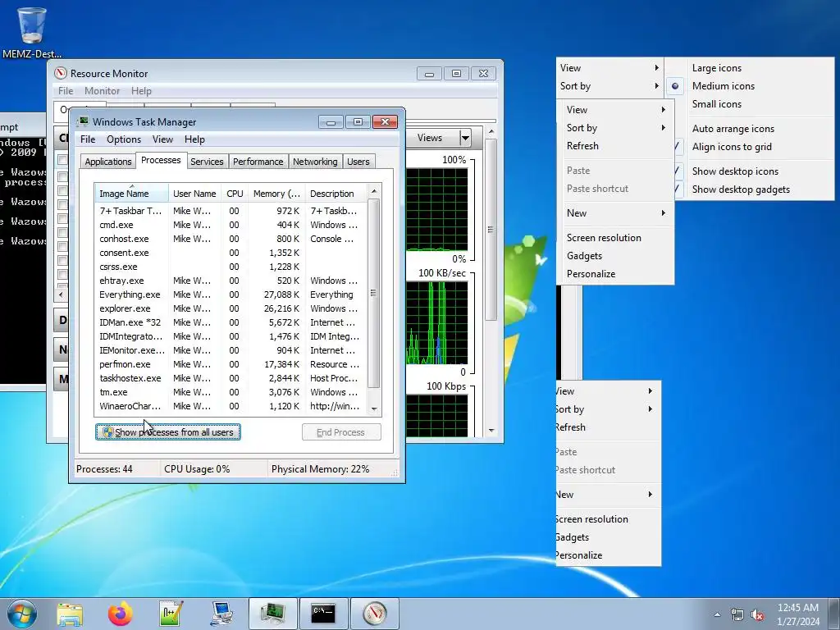
Task: Open Task Manager View menu
Action: point(162,139)
